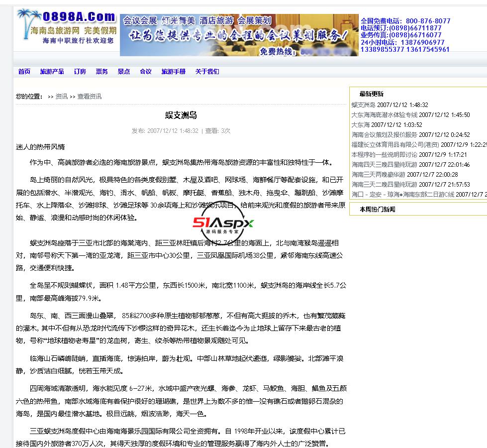Click the 最新更新 section heading
Screen dimensions: 487x448
(x=372, y=94)
